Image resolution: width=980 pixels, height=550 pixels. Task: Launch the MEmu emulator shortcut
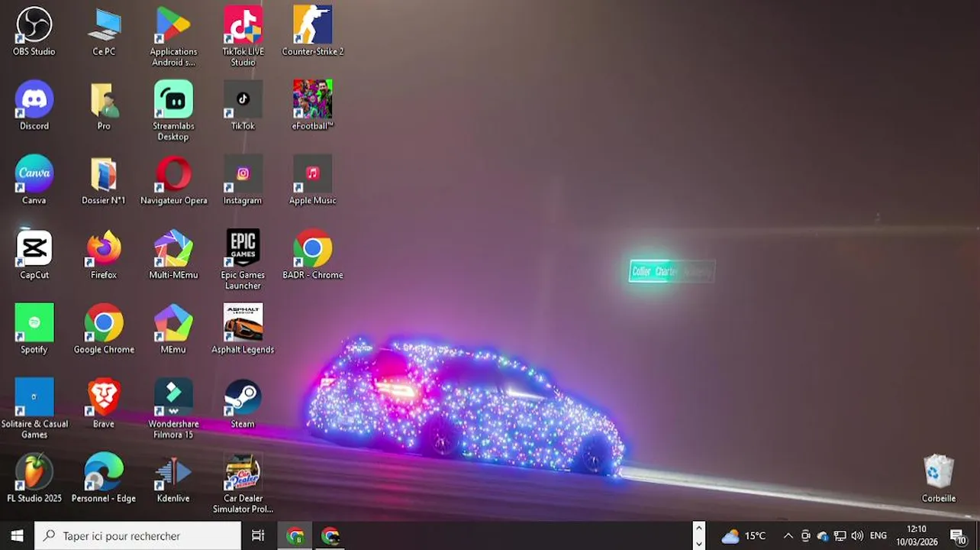[173, 328]
